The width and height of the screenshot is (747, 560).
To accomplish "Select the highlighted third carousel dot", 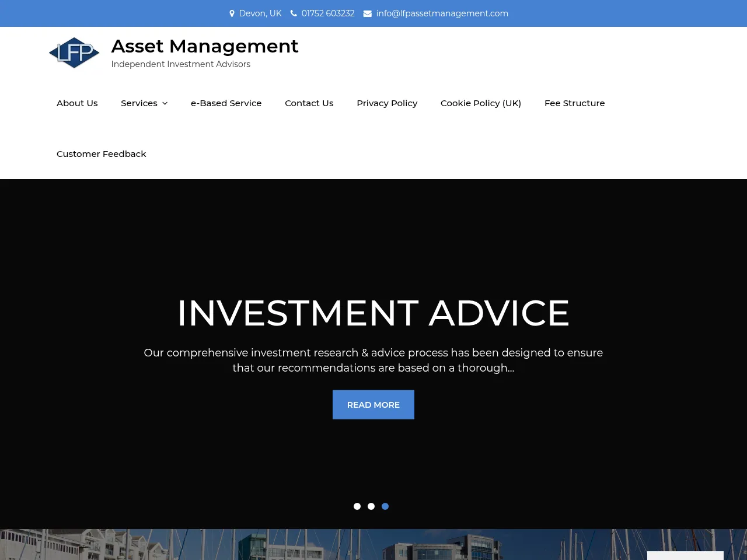I will (x=385, y=506).
